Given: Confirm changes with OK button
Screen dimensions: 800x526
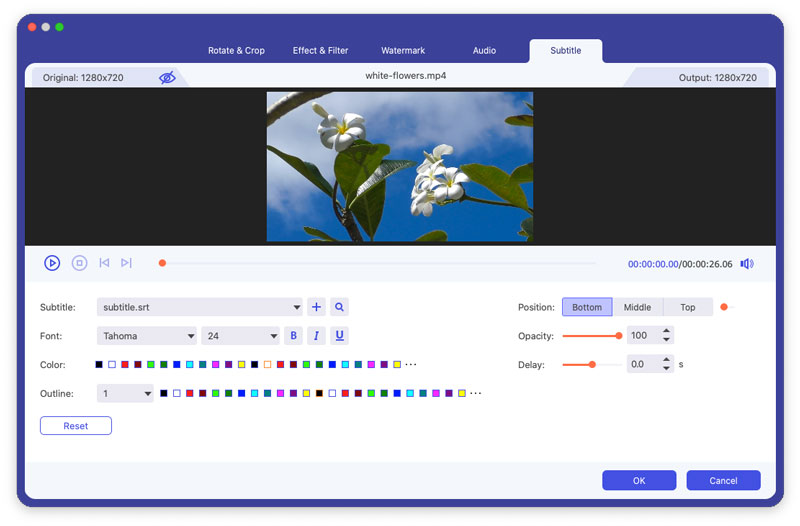Looking at the screenshot, I should (x=639, y=481).
